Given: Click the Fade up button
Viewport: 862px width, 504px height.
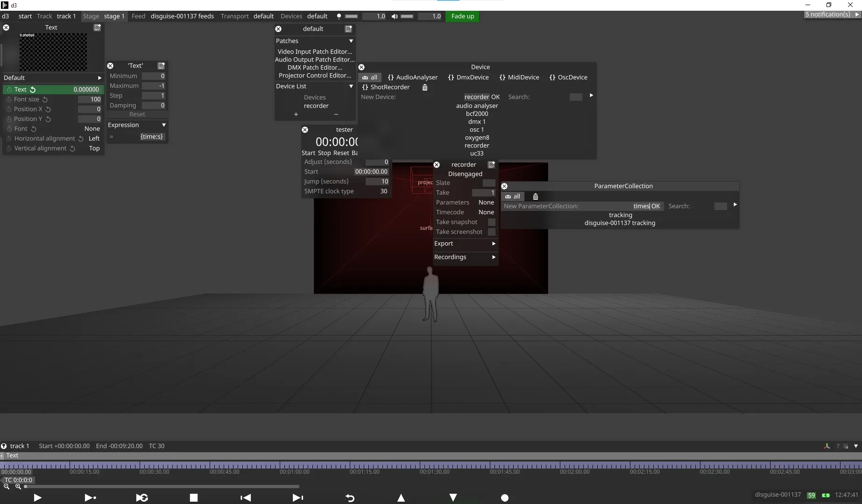Looking at the screenshot, I should 462,16.
